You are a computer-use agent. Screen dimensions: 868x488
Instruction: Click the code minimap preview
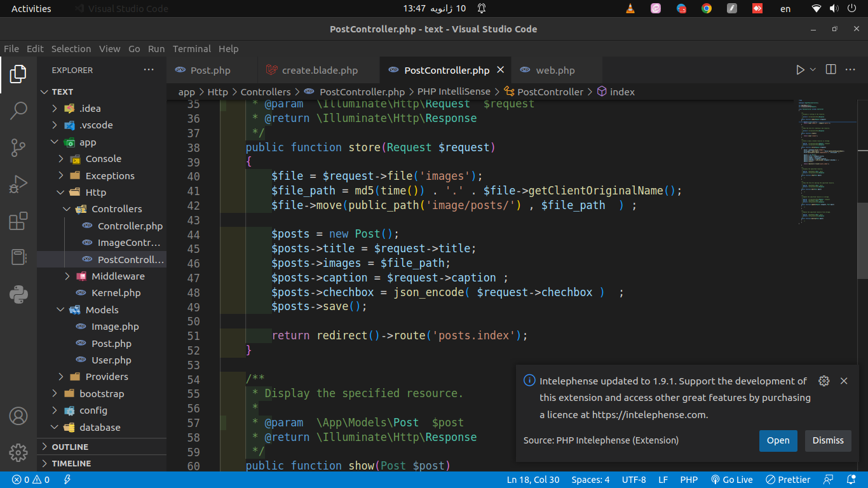click(826, 162)
